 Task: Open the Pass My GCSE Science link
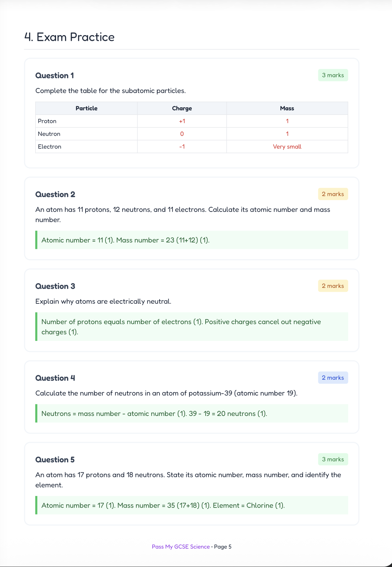pyautogui.click(x=180, y=547)
